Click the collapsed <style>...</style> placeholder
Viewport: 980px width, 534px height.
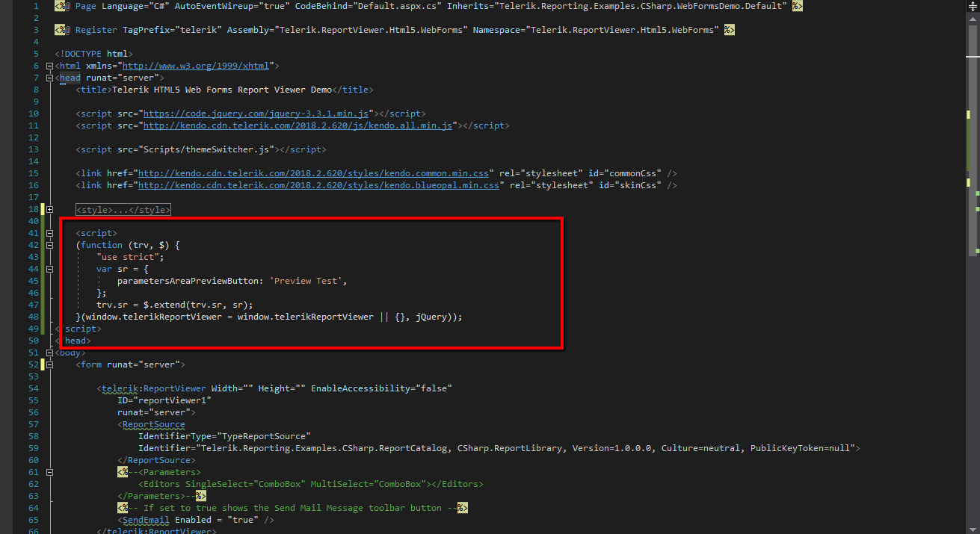click(x=123, y=210)
